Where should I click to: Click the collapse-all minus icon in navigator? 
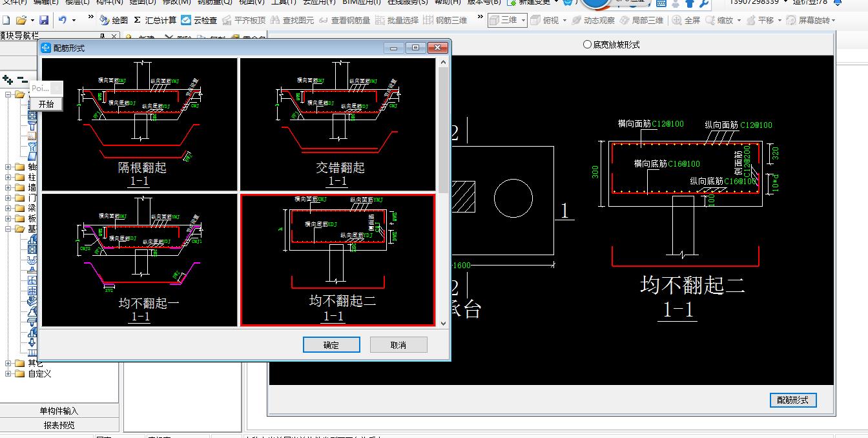pos(21,80)
